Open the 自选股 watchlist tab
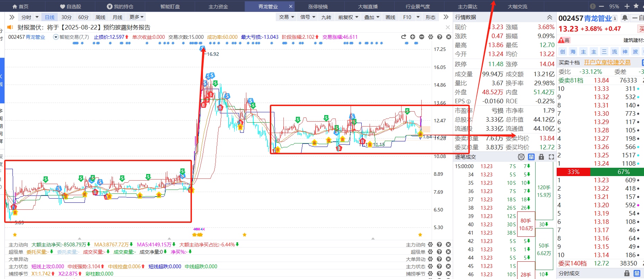The image size is (644, 279). [x=70, y=7]
